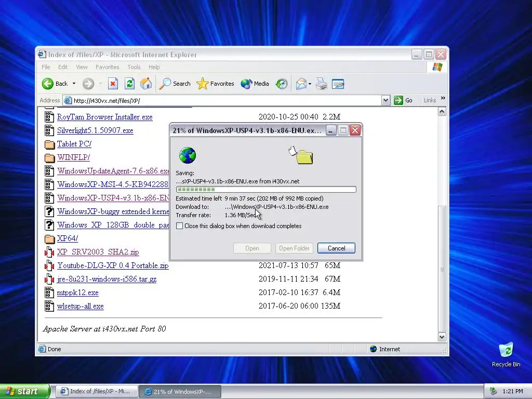Open the Silverlight5.1.50907.exe link
The image size is (532, 399).
[x=95, y=130]
